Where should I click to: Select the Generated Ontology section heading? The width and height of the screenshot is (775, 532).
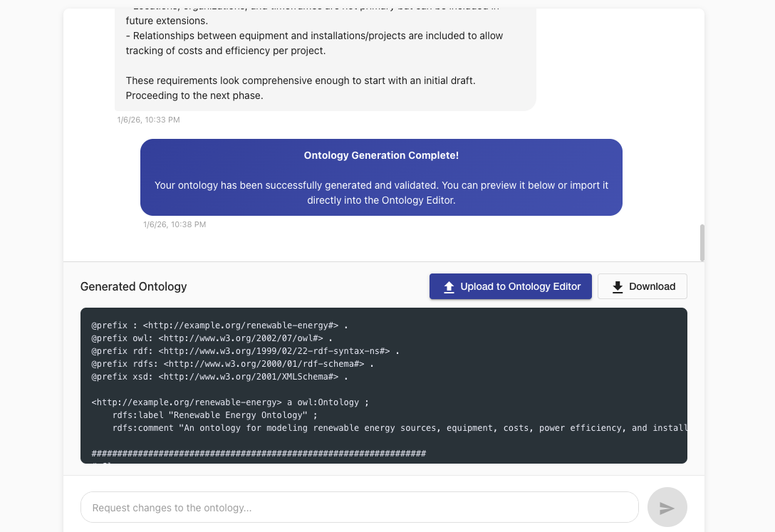[133, 286]
